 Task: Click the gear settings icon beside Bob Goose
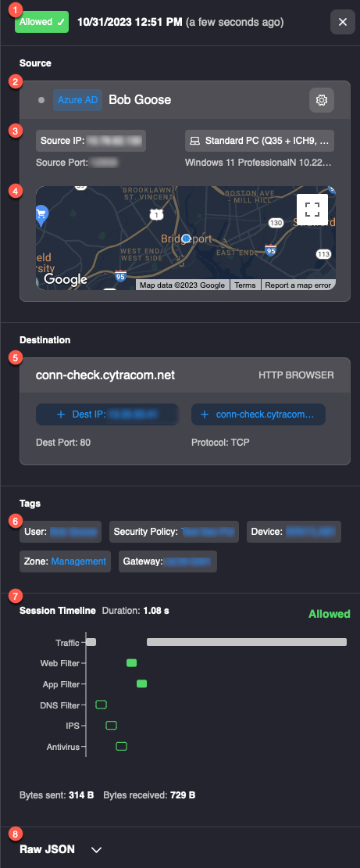coord(321,100)
